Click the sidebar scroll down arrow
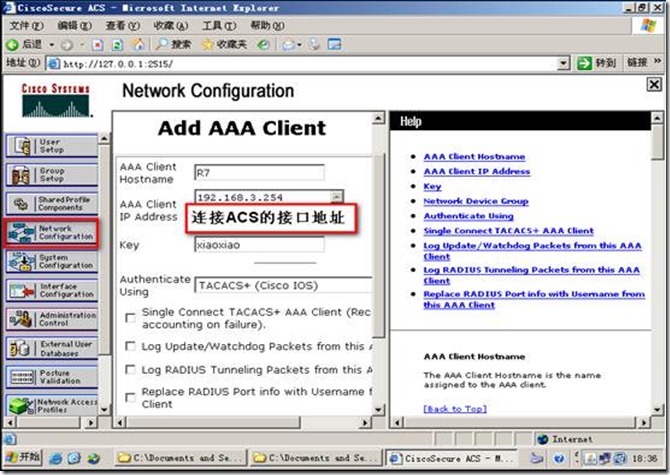Screen dimensions: 670x475 point(104,409)
